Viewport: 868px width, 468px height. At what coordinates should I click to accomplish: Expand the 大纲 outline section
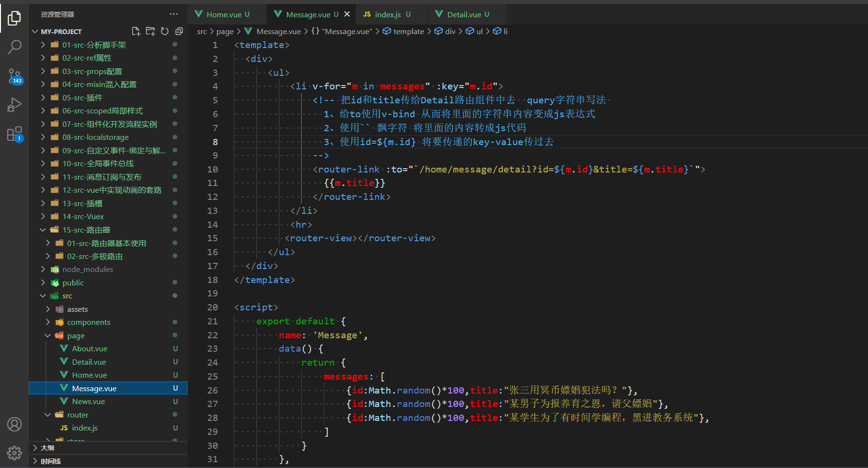108,448
